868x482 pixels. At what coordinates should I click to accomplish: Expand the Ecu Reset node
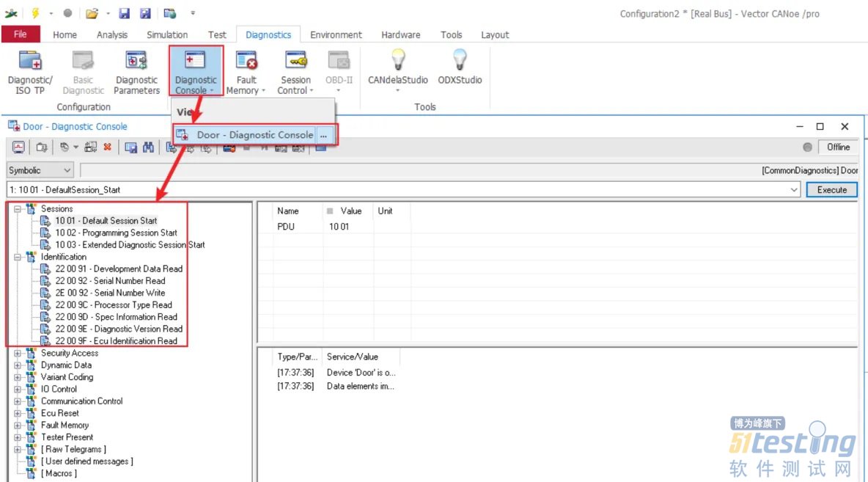(x=18, y=413)
